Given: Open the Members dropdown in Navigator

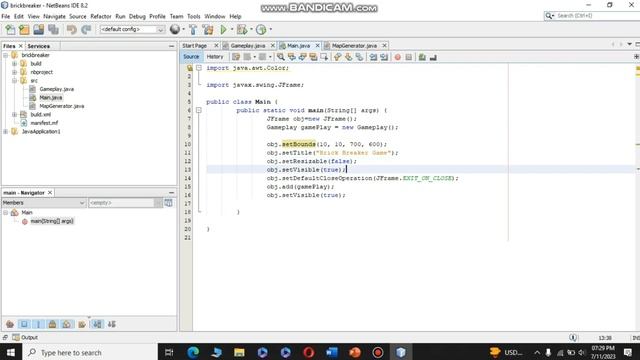Looking at the screenshot, I should pos(82,203).
